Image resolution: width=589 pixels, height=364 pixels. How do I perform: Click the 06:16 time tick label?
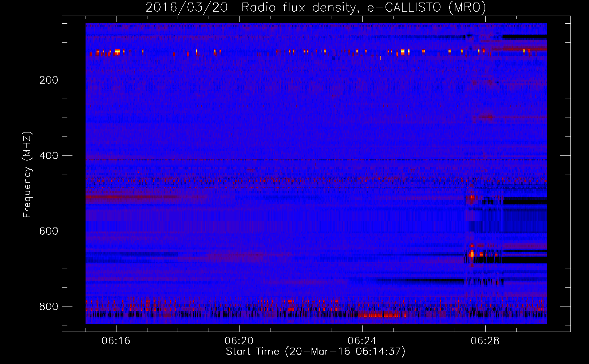click(x=116, y=341)
